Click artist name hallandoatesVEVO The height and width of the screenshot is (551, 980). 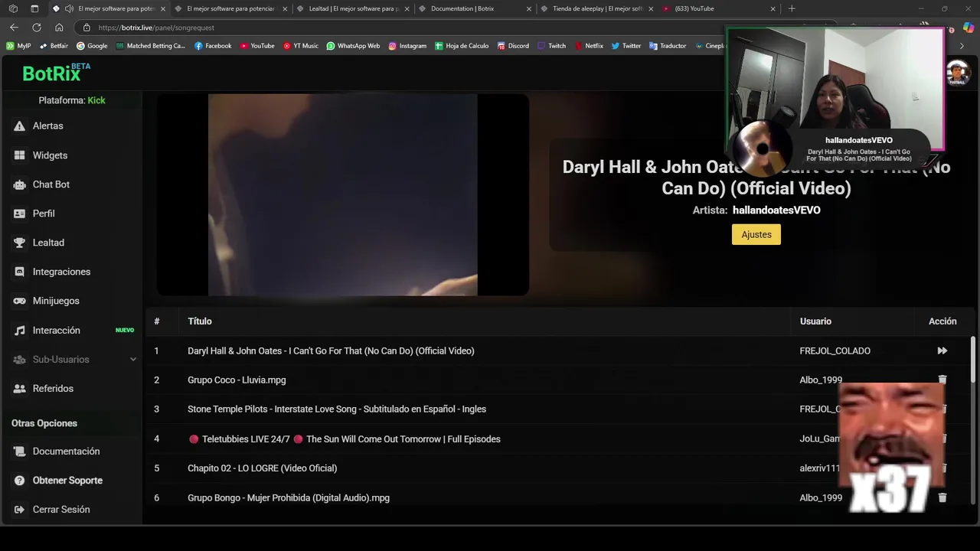pyautogui.click(x=776, y=210)
